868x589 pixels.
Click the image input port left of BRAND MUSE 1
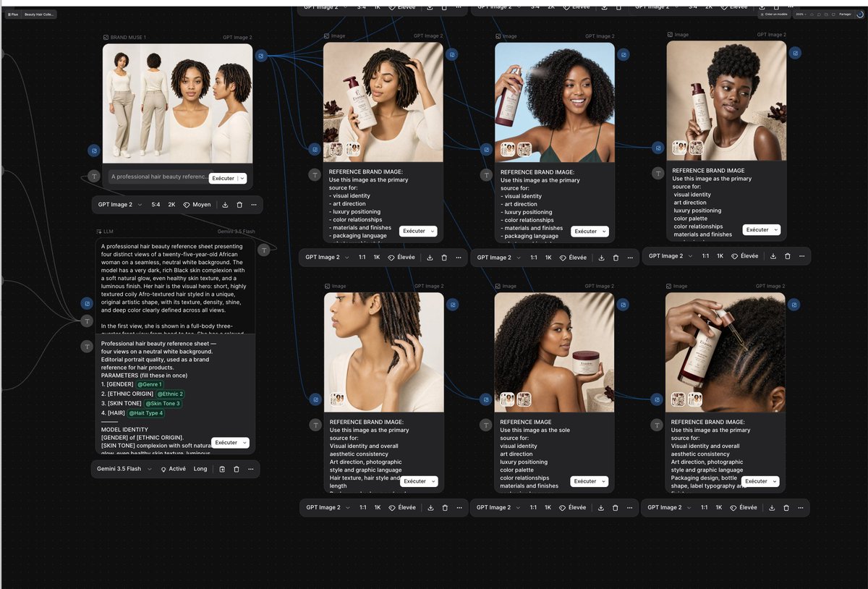click(94, 151)
